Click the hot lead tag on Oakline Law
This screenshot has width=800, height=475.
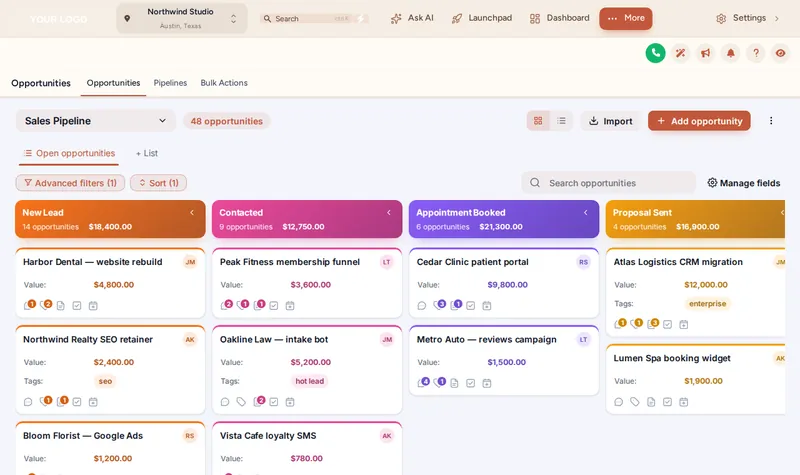[310, 381]
